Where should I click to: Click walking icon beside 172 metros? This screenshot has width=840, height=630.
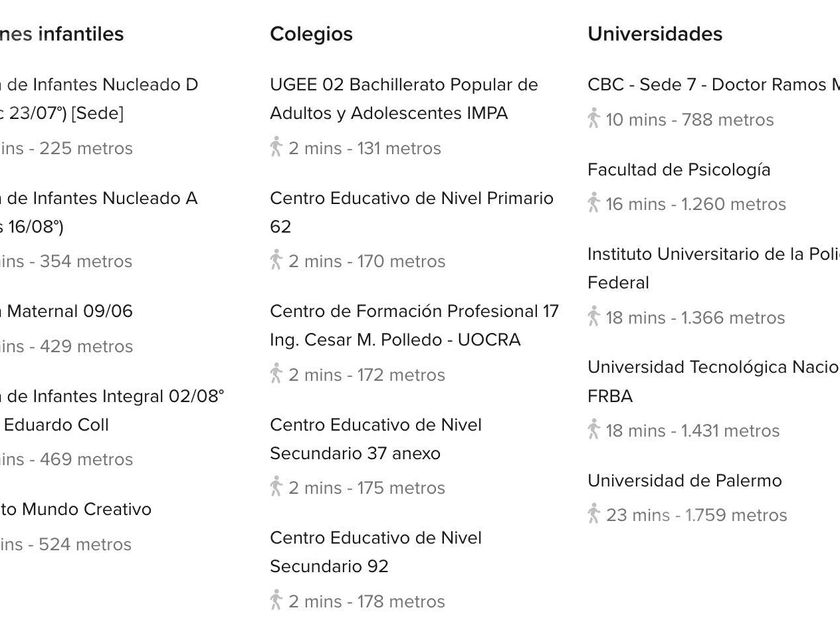(x=276, y=373)
